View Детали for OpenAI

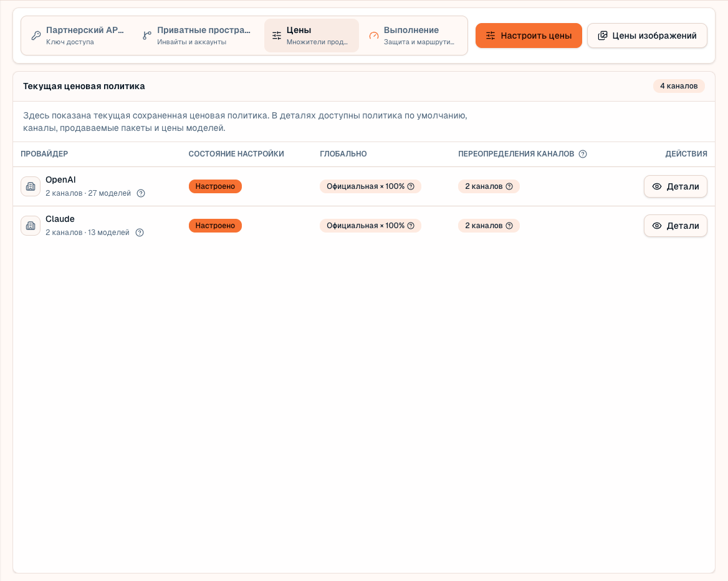coord(676,186)
